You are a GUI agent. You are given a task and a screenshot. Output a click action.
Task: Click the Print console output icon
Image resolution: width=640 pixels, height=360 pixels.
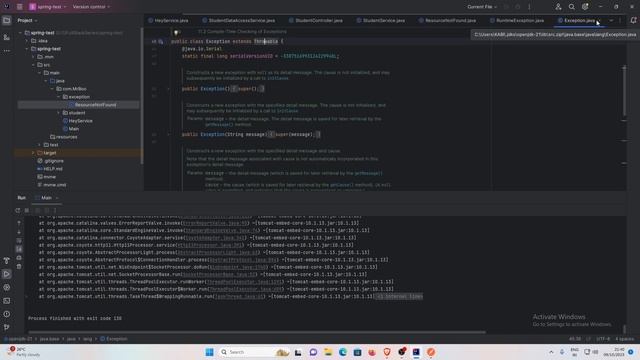pos(19,258)
